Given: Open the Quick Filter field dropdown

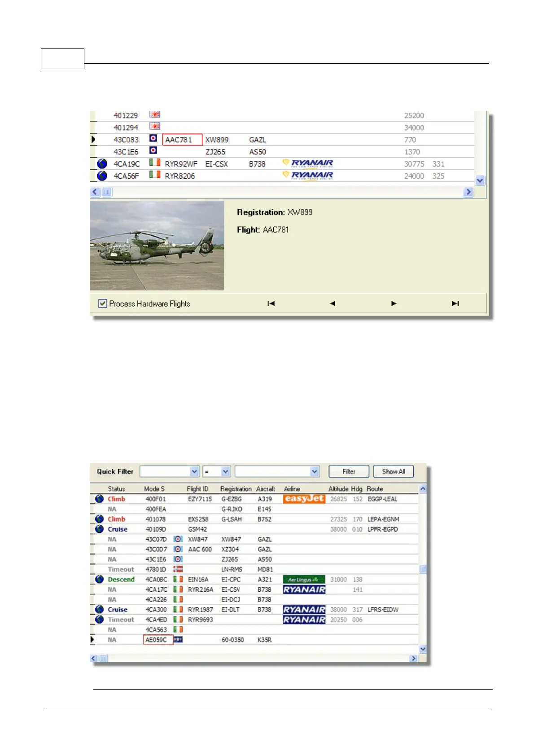Looking at the screenshot, I should (x=194, y=471).
